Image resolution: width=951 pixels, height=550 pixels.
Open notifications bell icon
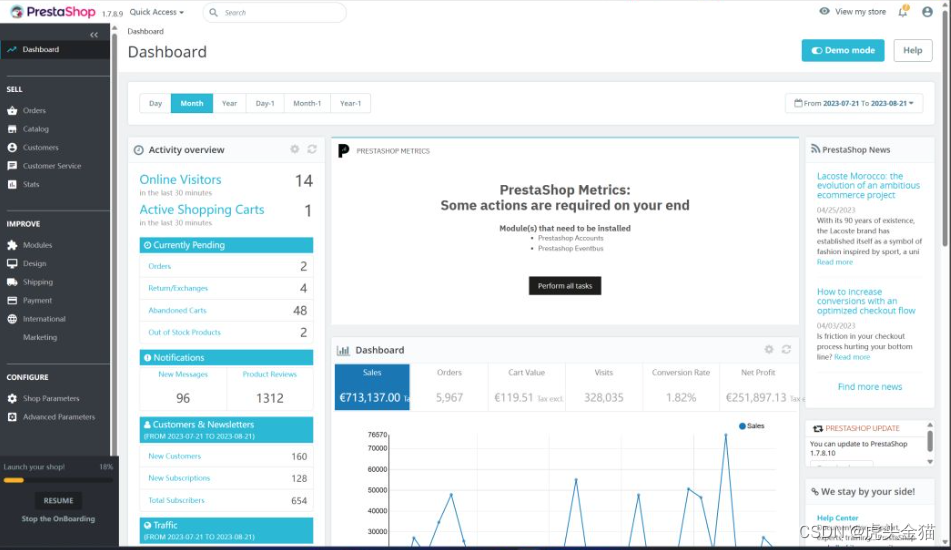point(903,12)
